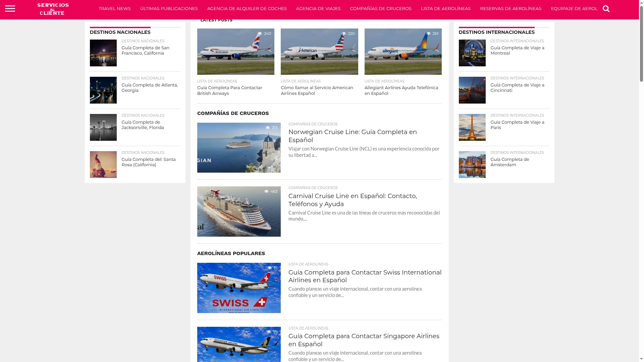Open Carnival Cruise Line en Español headline
The width and height of the screenshot is (644, 362).
click(x=353, y=200)
